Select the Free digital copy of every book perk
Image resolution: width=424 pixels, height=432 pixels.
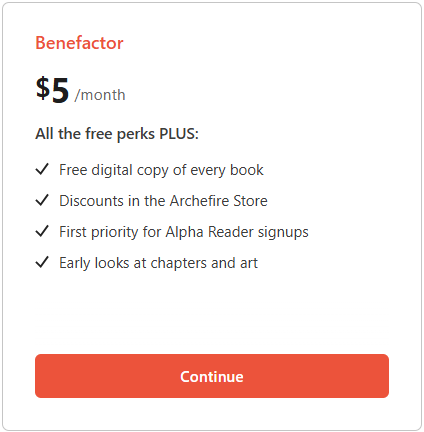pos(161,170)
